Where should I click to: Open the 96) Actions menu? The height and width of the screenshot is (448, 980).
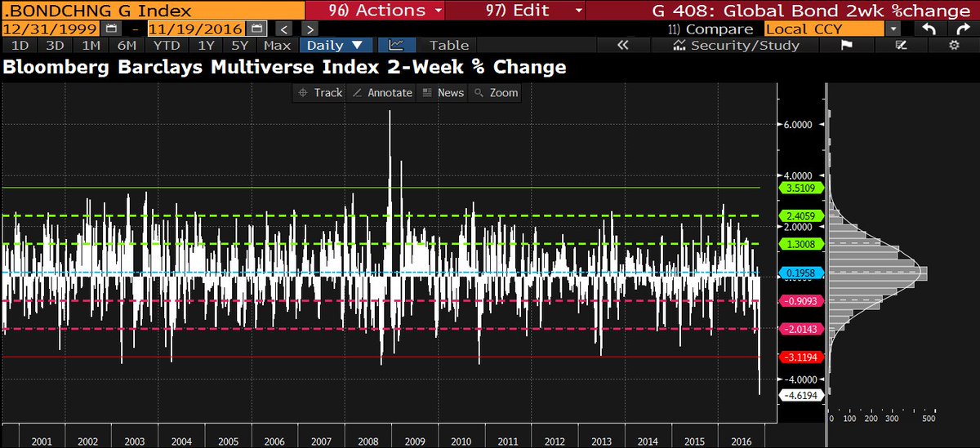[376, 11]
